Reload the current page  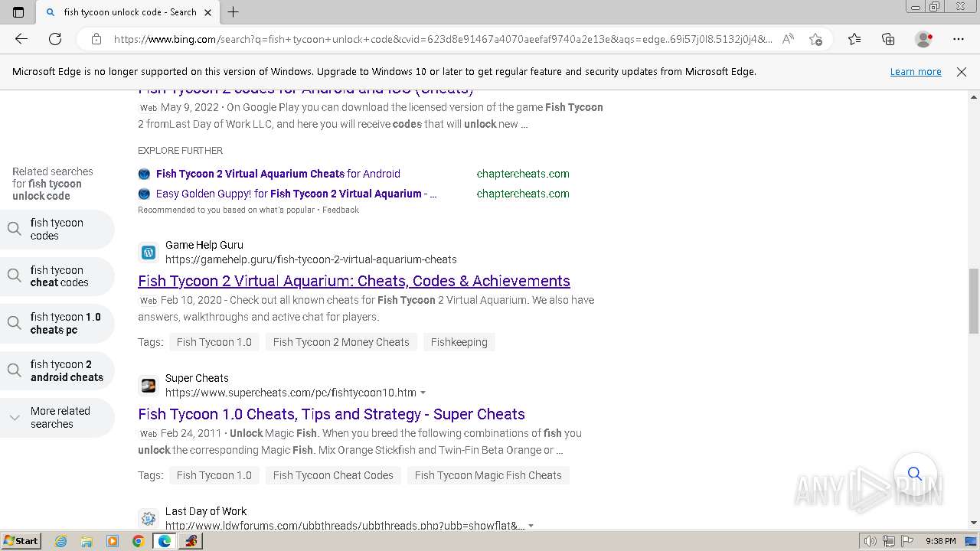point(55,39)
